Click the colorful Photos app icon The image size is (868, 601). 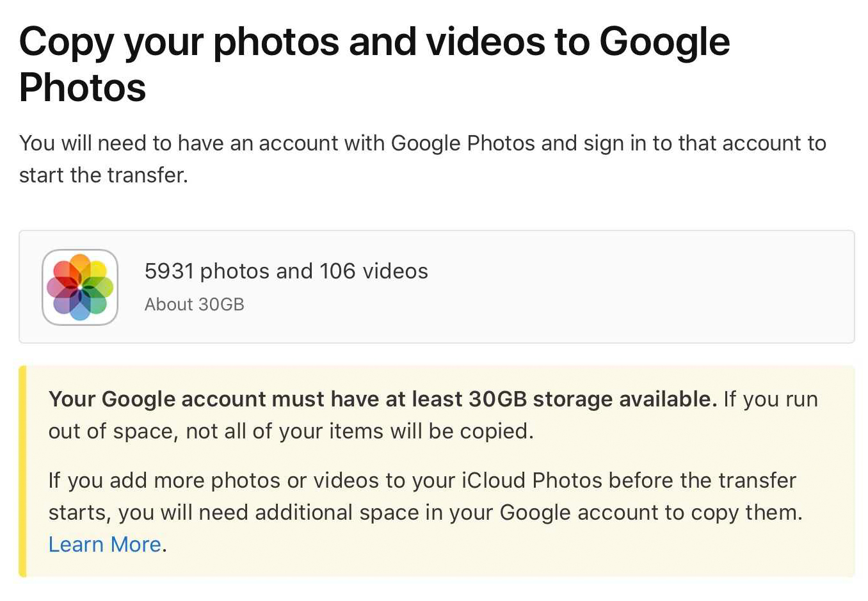80,287
